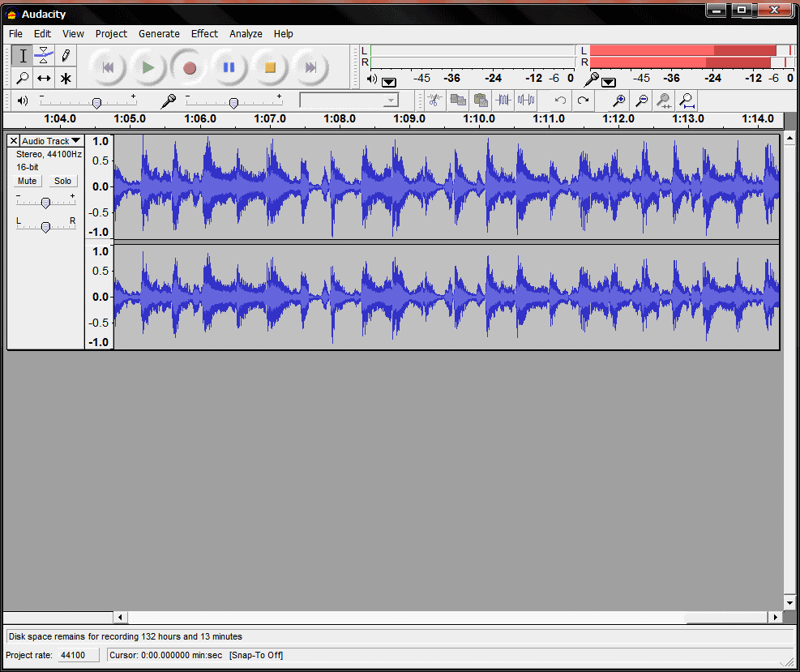Select the Draw pencil tool
The height and width of the screenshot is (672, 800).
click(66, 56)
